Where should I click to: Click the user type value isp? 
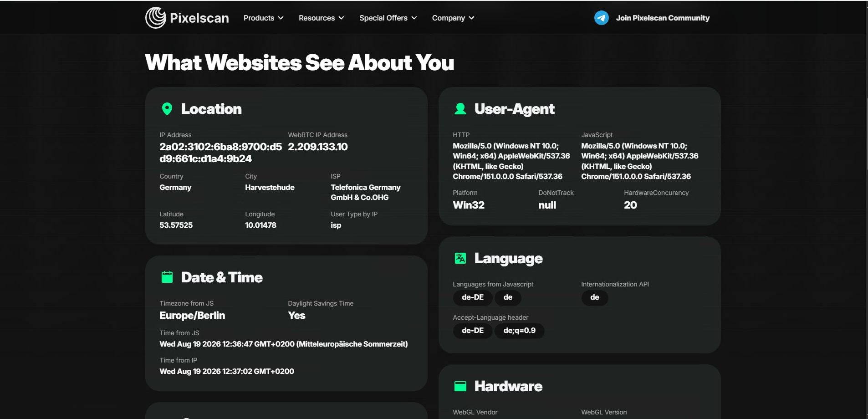pos(336,225)
